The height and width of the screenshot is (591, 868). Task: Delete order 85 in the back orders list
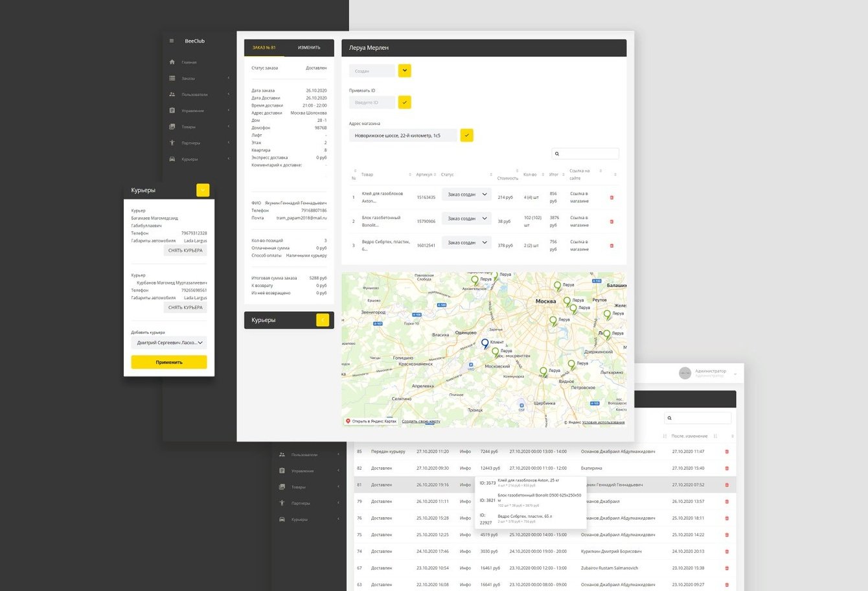727,452
